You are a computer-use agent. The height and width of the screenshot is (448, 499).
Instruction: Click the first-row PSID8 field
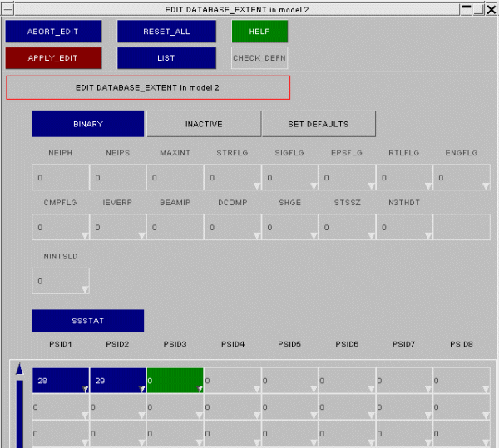[462, 381]
